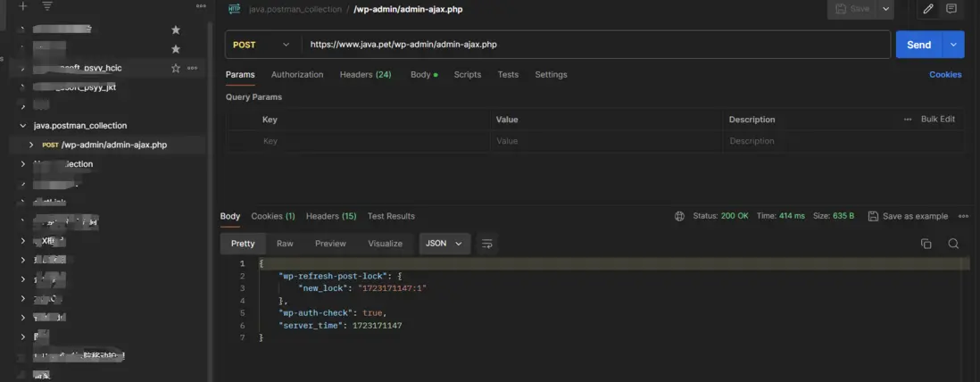Viewport: 980px width, 382px height.
Task: Open the sidebar filter icon
Action: pyautogui.click(x=46, y=6)
